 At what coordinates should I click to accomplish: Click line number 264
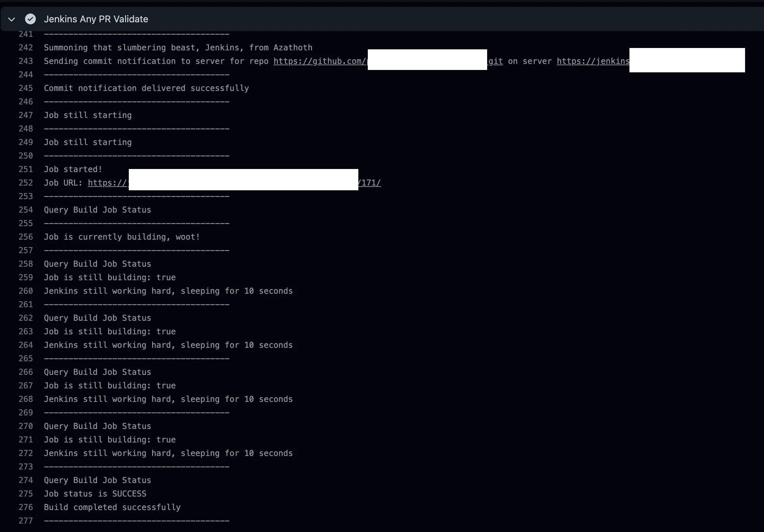click(x=26, y=345)
